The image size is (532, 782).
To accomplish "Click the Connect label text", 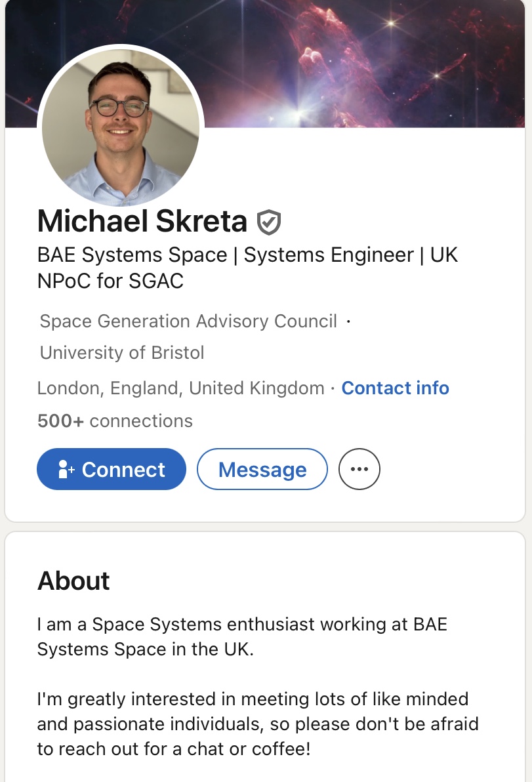I will point(123,470).
